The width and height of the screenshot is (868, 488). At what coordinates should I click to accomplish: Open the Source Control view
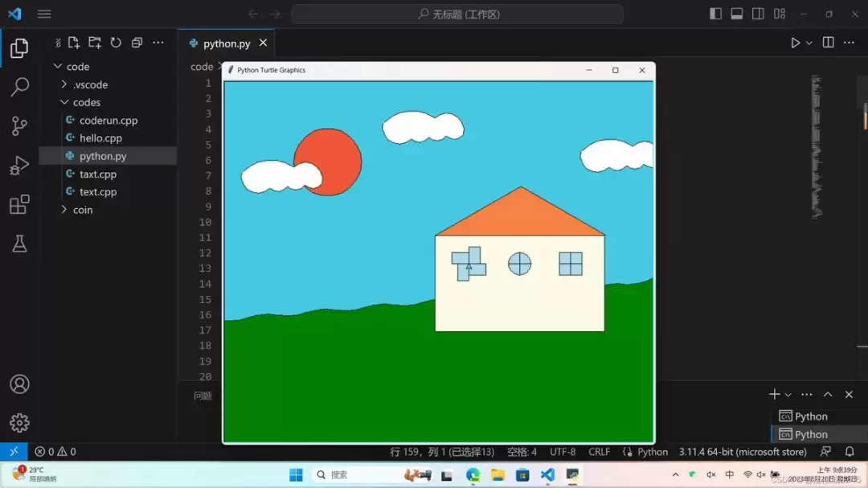tap(19, 126)
